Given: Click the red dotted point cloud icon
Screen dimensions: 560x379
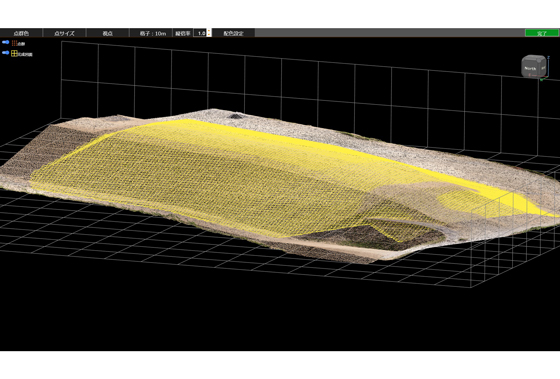Looking at the screenshot, I should pos(14,43).
